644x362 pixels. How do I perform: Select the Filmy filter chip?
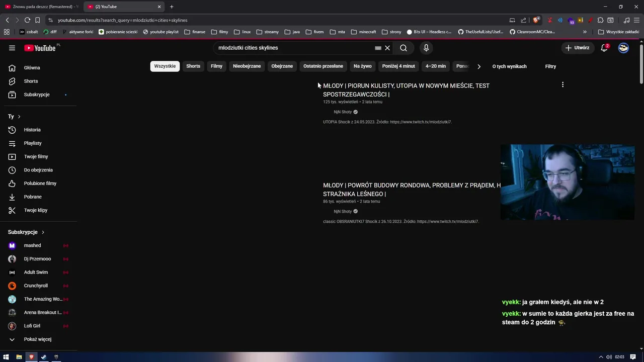pyautogui.click(x=217, y=66)
